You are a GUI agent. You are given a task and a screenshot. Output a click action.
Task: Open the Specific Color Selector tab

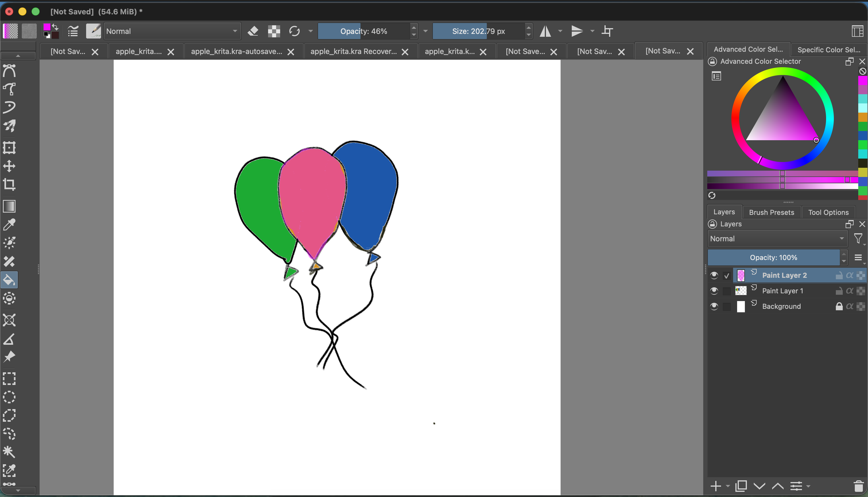click(829, 49)
